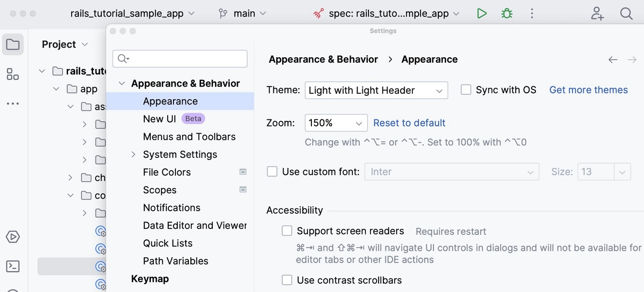Check the Support screen readers option
Screen dimensions: 644x292
point(287,231)
